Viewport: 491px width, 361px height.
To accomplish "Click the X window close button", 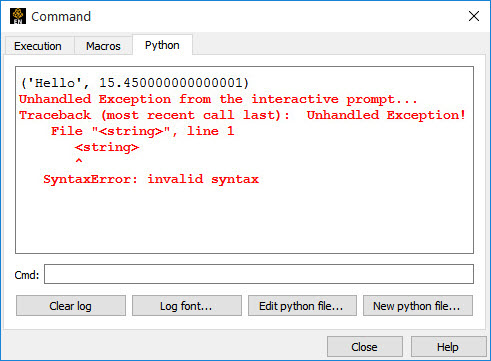I will tap(474, 16).
